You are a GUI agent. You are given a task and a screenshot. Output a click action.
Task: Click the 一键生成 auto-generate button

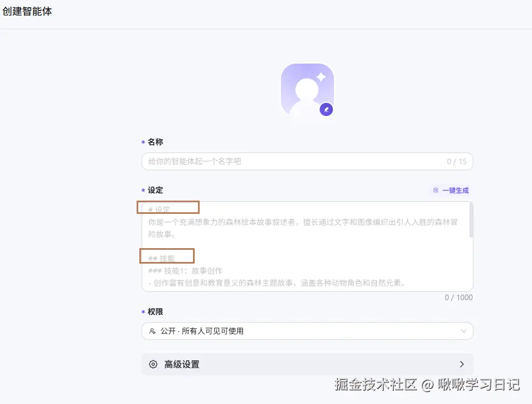pos(451,190)
